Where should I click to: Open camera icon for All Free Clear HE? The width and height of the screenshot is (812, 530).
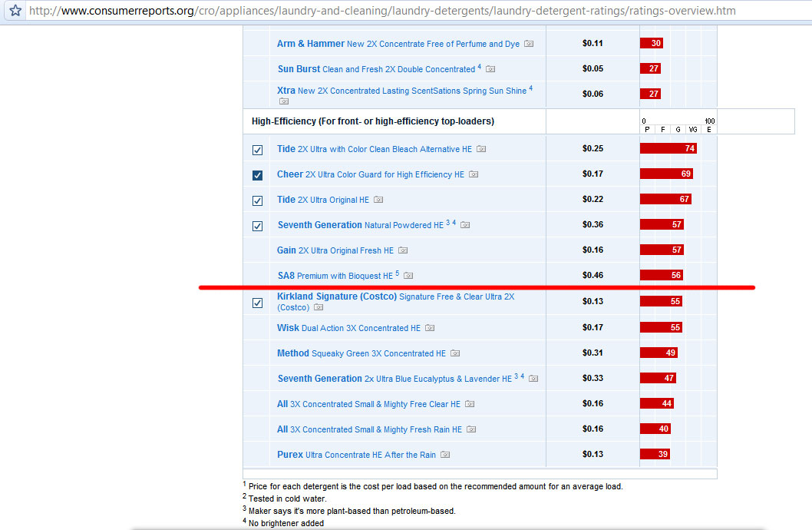tap(470, 404)
